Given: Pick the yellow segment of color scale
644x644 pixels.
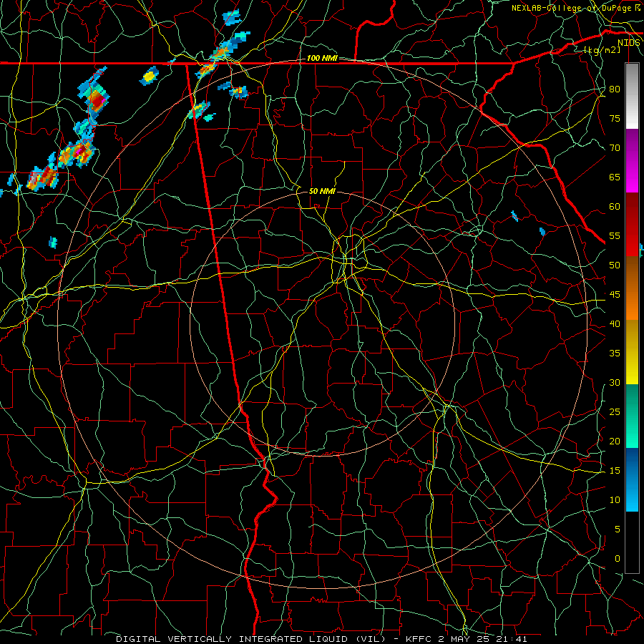Looking at the screenshot, I should [632, 352].
